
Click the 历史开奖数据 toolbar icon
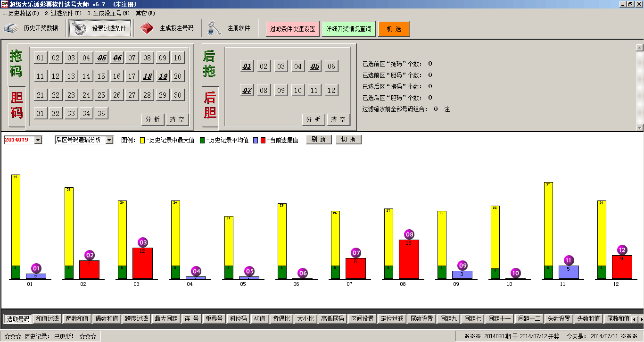[11, 28]
